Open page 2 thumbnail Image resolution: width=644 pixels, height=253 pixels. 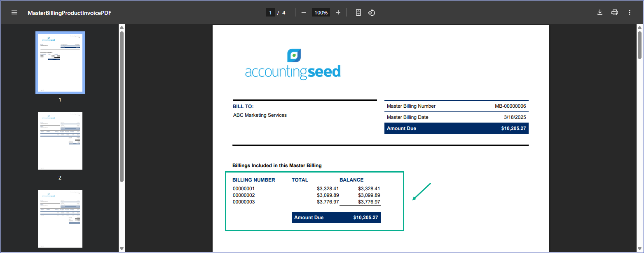tap(60, 141)
